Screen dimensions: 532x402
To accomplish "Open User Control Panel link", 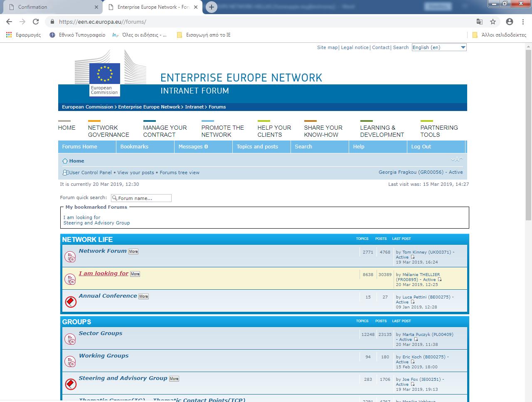I will coord(90,173).
